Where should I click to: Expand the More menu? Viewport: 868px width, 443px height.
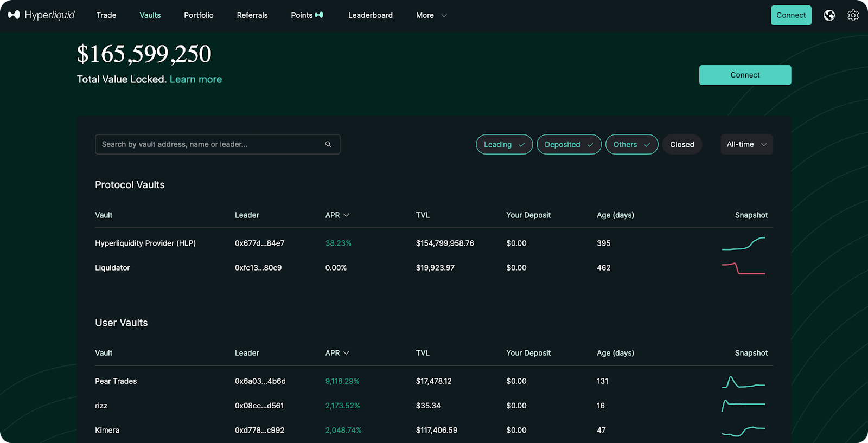(431, 15)
